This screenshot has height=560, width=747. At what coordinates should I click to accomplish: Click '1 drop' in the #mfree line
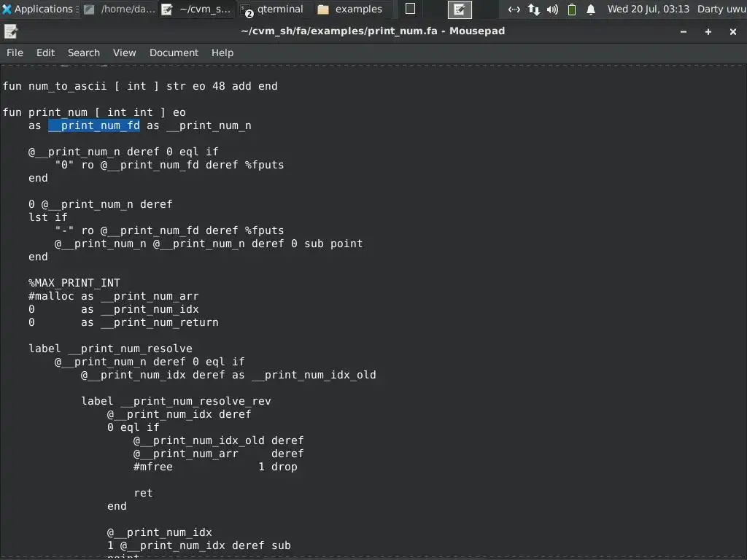pyautogui.click(x=278, y=467)
